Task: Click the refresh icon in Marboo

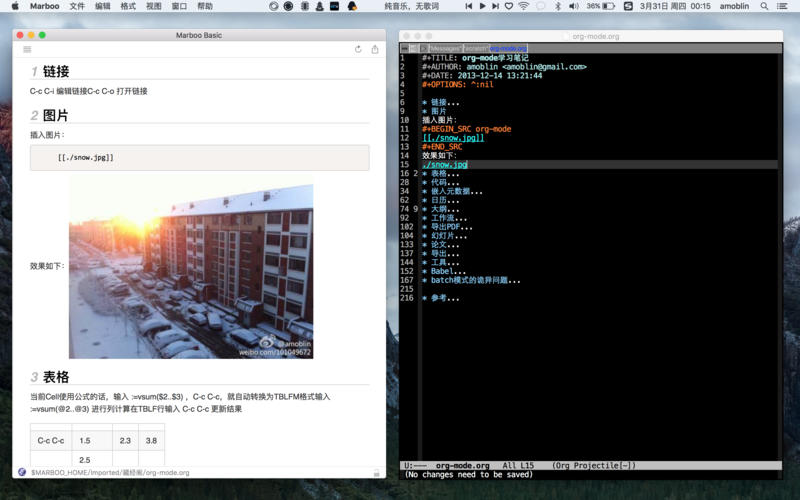Action: [358, 49]
